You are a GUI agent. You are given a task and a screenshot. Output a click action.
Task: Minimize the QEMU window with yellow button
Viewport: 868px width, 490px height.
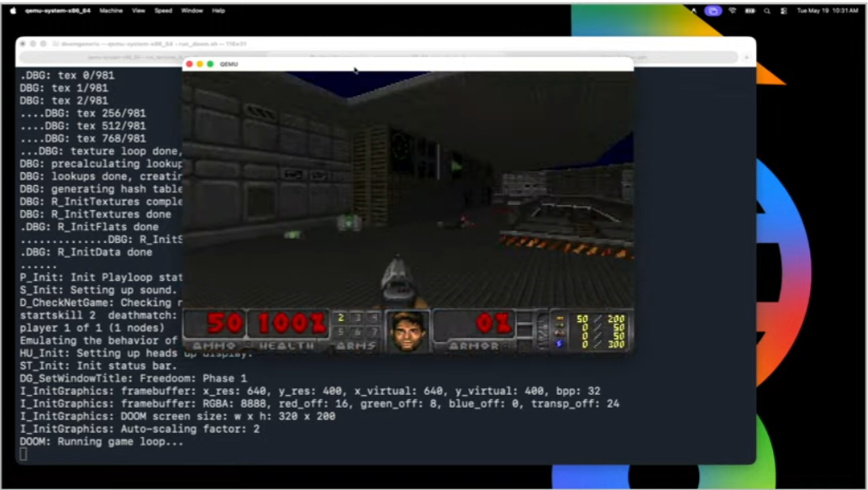200,64
